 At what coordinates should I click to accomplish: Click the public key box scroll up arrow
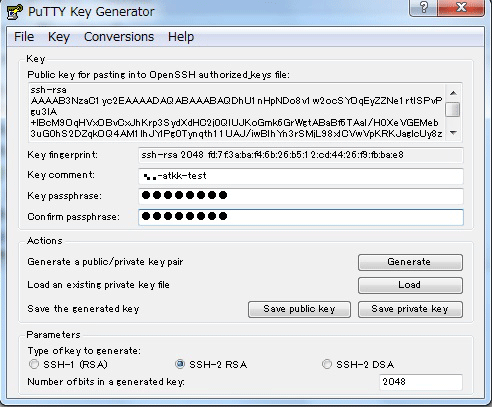pos(453,93)
